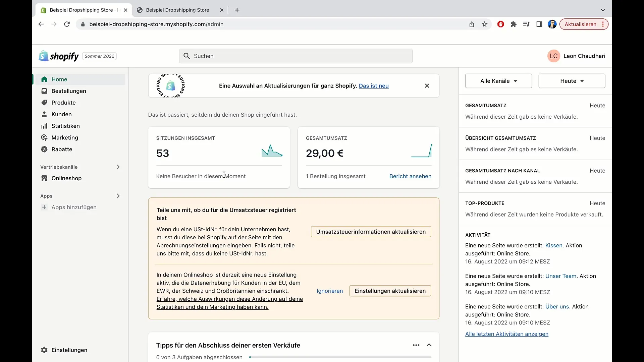The width and height of the screenshot is (644, 362).
Task: Navigate to Marketing section
Action: pyautogui.click(x=65, y=137)
